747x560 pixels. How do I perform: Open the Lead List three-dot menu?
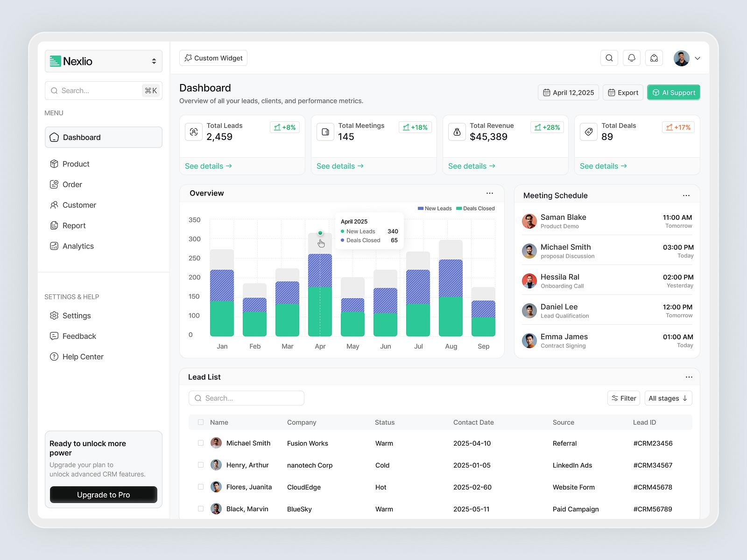[x=689, y=377]
